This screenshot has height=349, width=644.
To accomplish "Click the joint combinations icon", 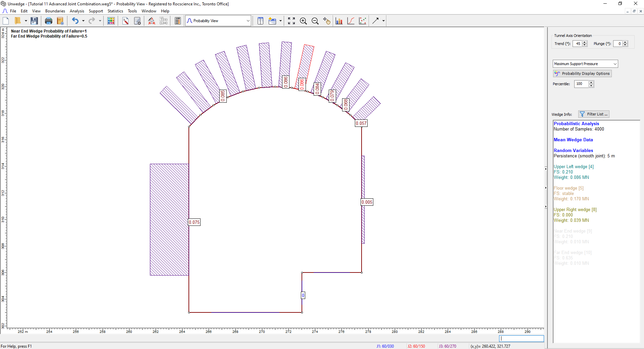I will click(x=152, y=21).
